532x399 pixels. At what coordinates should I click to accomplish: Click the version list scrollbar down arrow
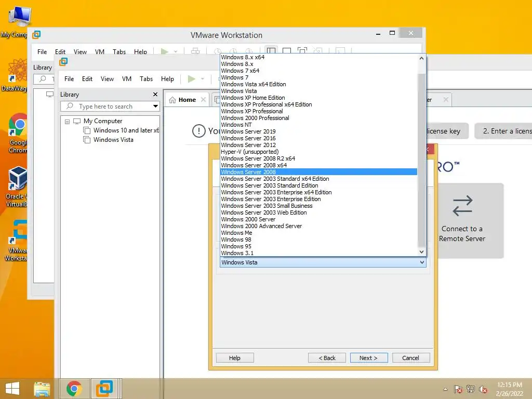pos(421,252)
